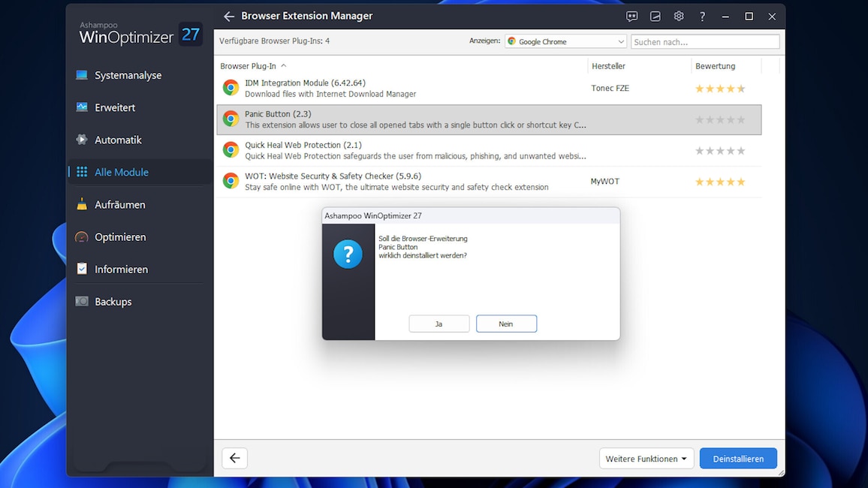The image size is (868, 488).
Task: Select Alle Module in sidebar
Action: pos(140,172)
